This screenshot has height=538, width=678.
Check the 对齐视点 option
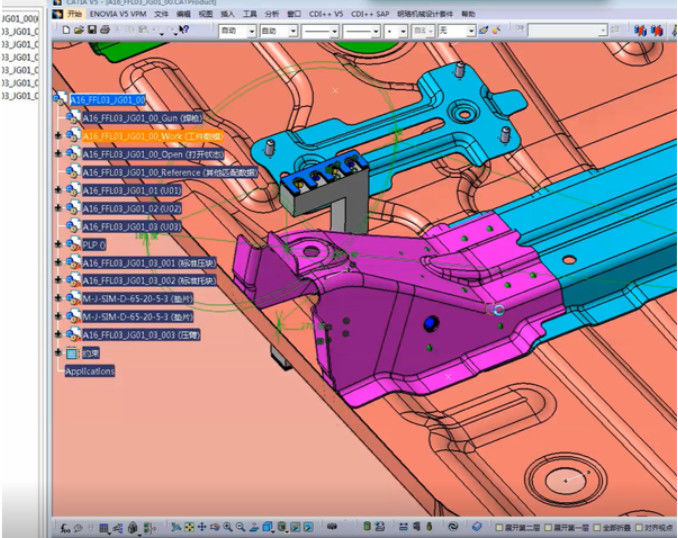click(x=640, y=527)
